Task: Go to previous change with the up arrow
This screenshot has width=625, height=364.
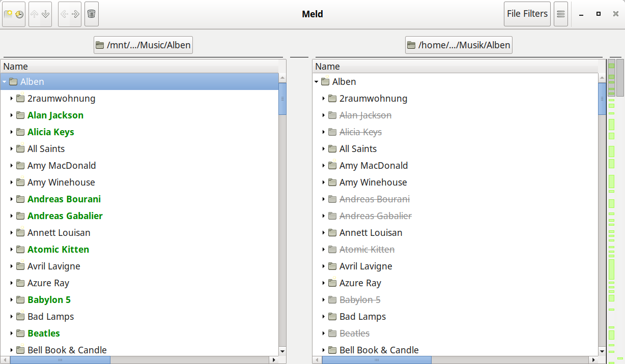Action: click(35, 14)
